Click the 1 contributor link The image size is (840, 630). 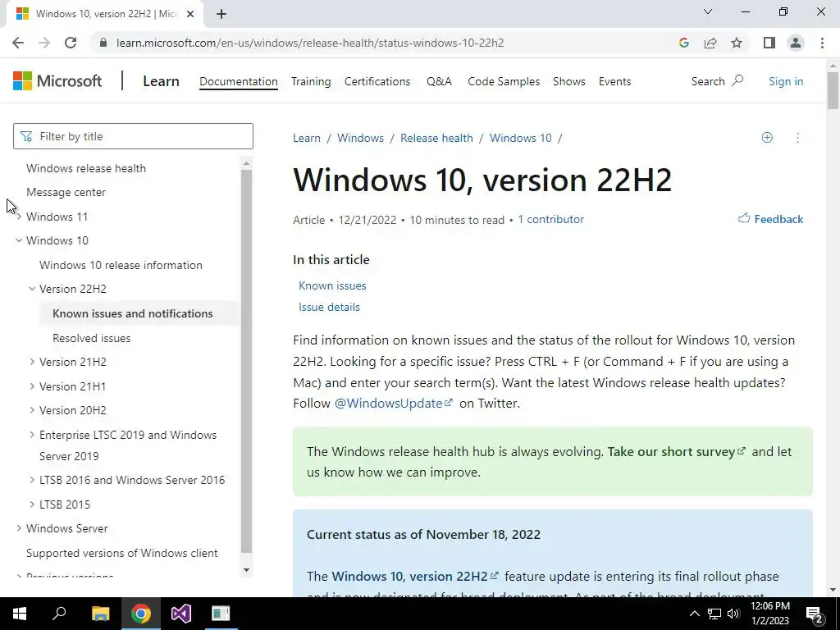tap(550, 219)
